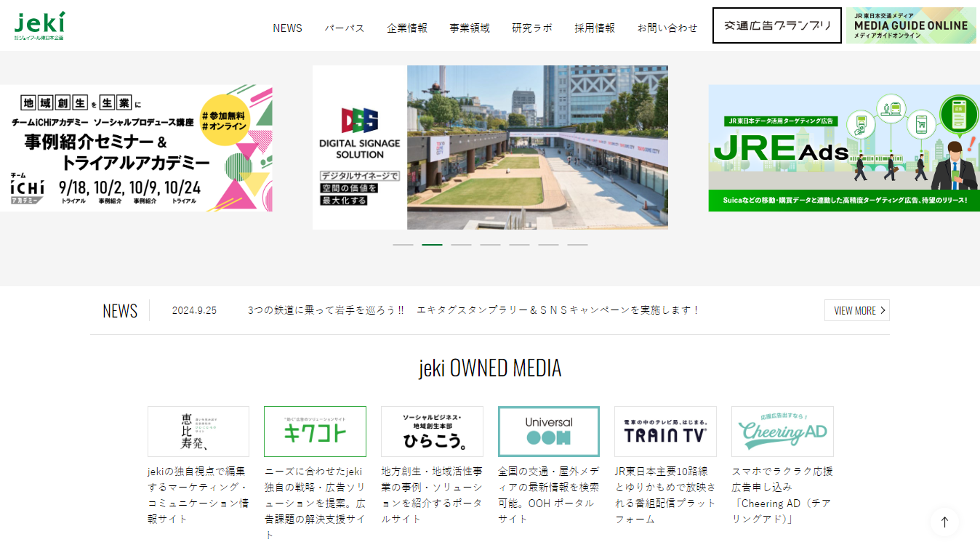The height and width of the screenshot is (558, 980).
Task: Click the 全国の交通・屋外メディア description text
Action: click(x=549, y=495)
